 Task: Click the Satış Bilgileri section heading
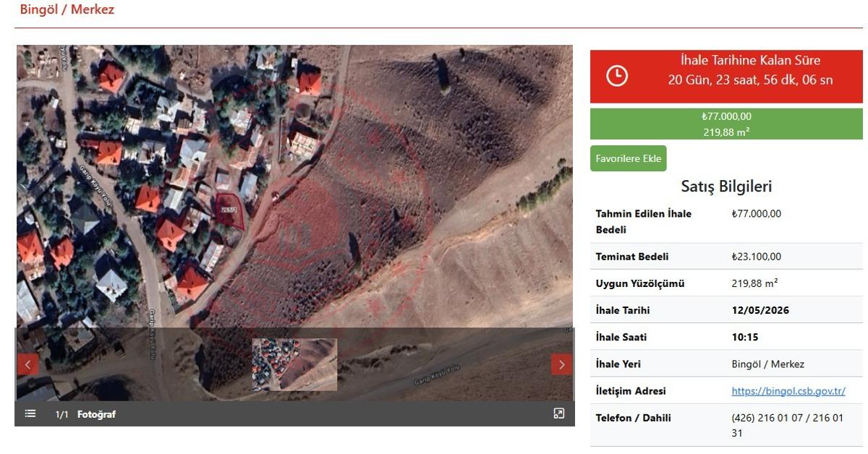(726, 187)
